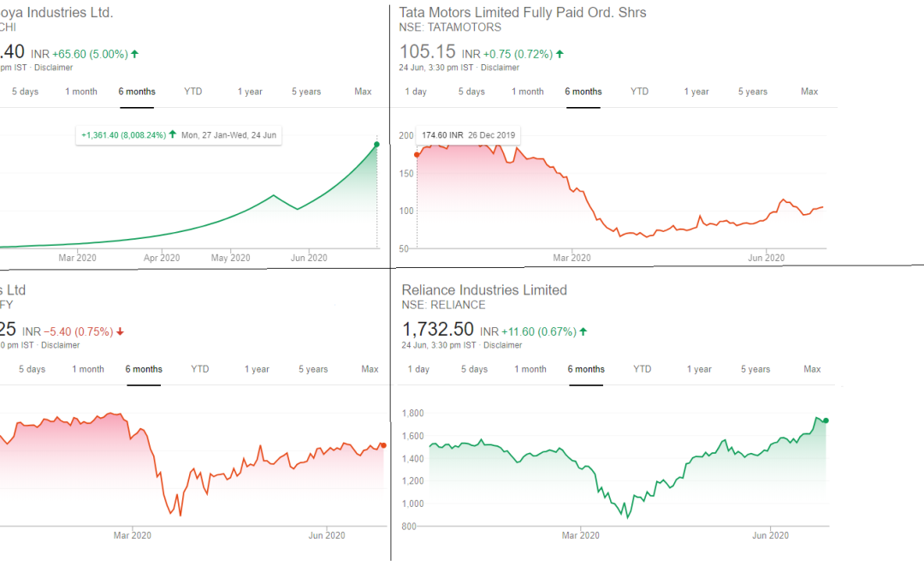The image size is (924, 578).
Task: Select 5 years tab in −5.40 (0.75%) stock panel
Action: coord(313,369)
